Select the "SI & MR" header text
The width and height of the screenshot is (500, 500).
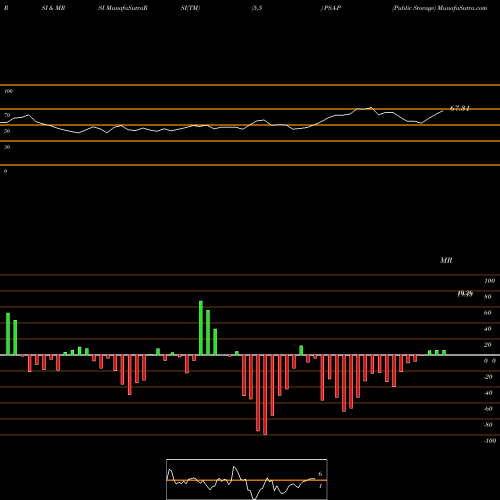pyautogui.click(x=53, y=8)
